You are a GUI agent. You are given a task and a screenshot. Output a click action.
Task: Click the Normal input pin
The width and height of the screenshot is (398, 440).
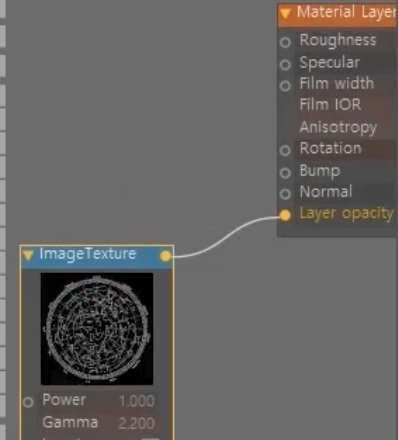(x=285, y=194)
